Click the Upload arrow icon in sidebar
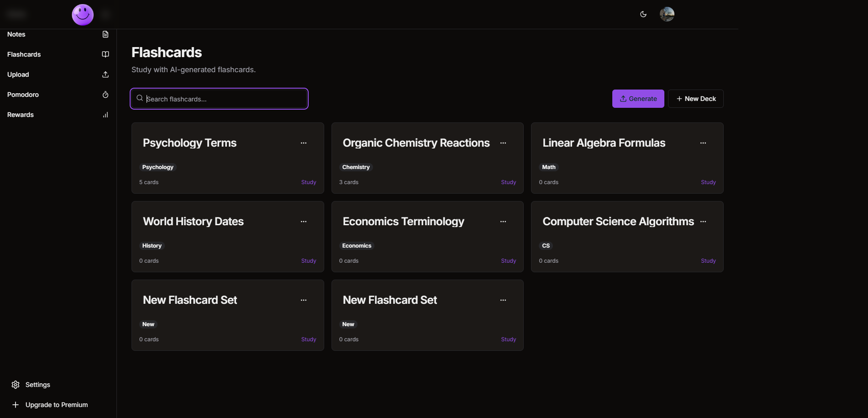This screenshot has width=868, height=418. click(105, 74)
